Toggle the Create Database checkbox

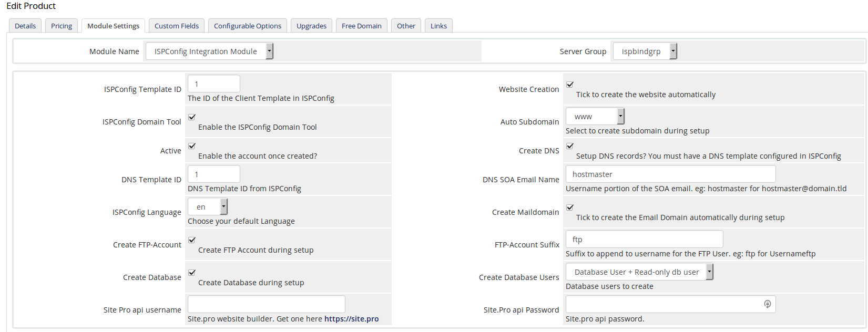tap(192, 273)
